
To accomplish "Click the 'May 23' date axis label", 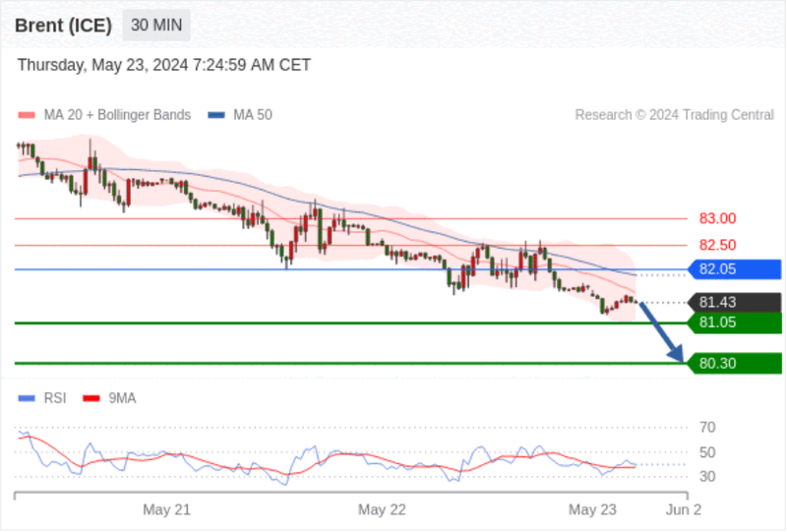I will pos(592,510).
